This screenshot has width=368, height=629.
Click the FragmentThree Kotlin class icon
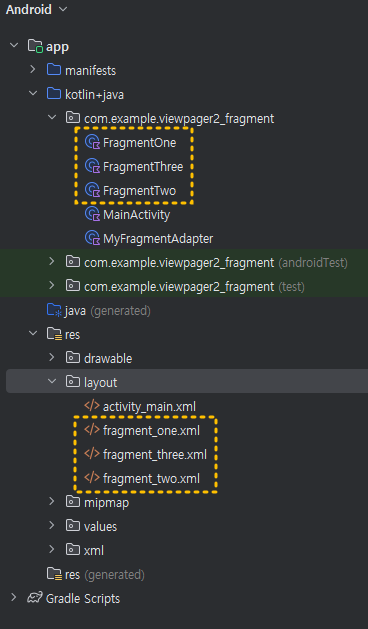pos(92,166)
